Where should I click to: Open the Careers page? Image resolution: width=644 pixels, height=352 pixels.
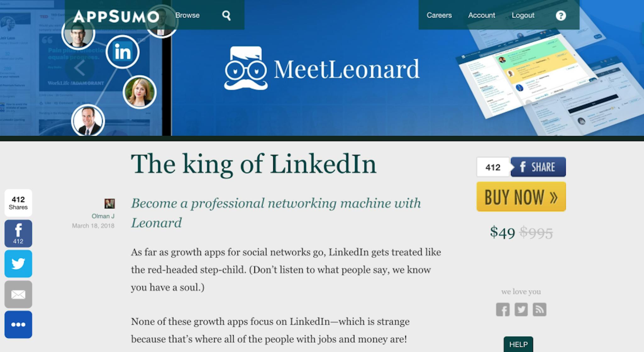point(439,15)
